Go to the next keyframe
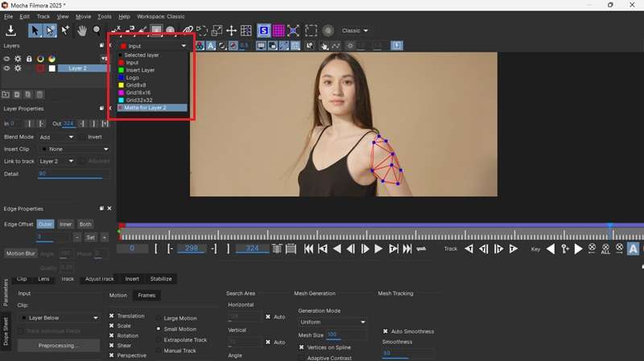644x361 pixels. click(x=578, y=248)
